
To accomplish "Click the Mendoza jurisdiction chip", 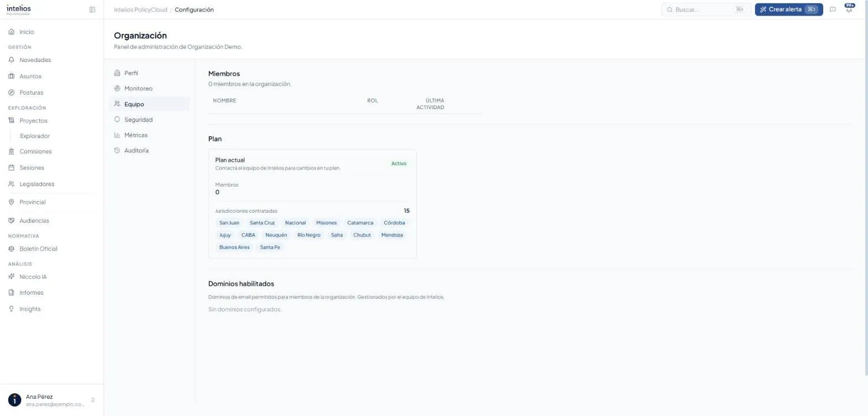I will click(392, 235).
